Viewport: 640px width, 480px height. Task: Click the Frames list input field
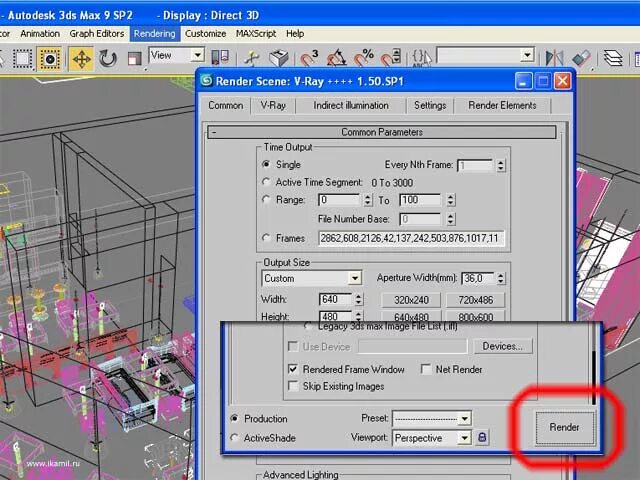tap(411, 238)
